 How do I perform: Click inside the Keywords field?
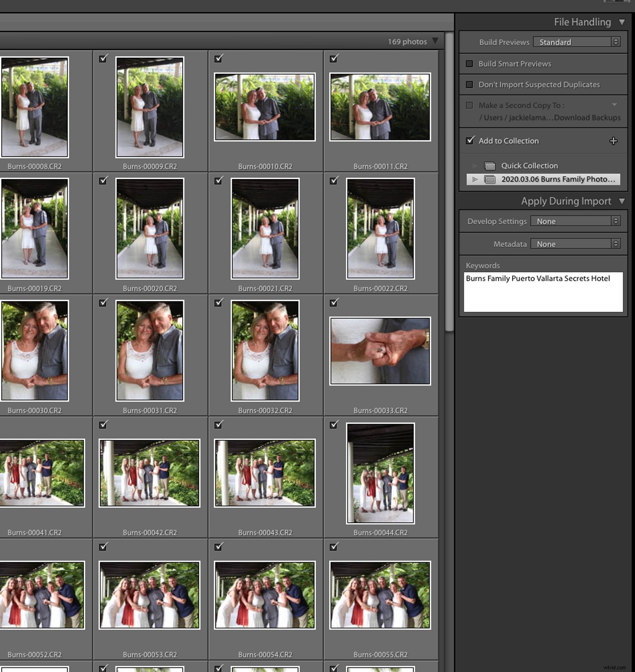(x=542, y=291)
